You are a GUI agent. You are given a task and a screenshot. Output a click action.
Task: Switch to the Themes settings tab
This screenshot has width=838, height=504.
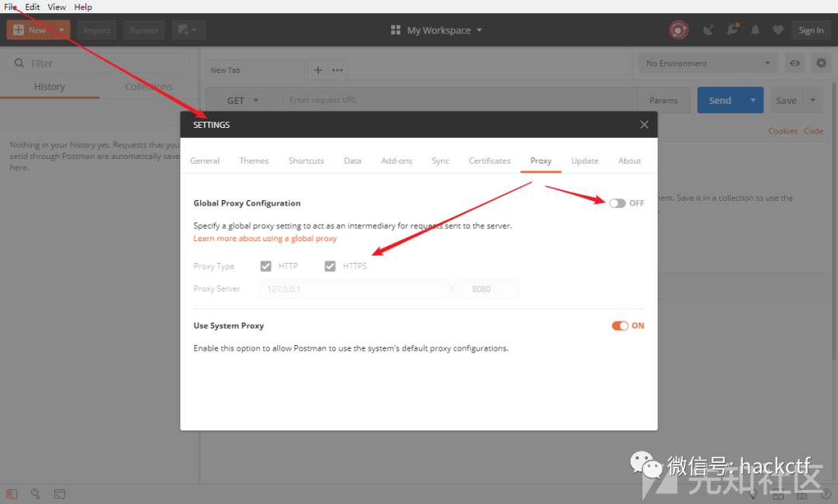pos(254,161)
